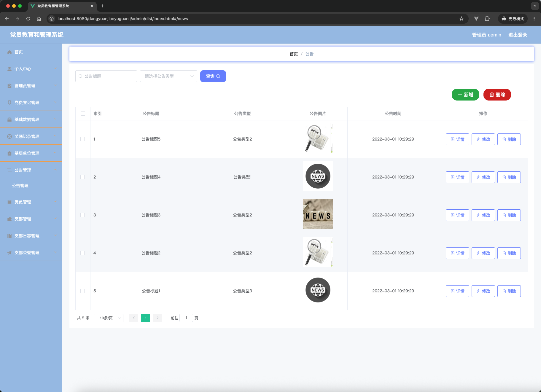Select the 公告管理 submenu item
Image resolution: width=541 pixels, height=392 pixels.
[31, 186]
